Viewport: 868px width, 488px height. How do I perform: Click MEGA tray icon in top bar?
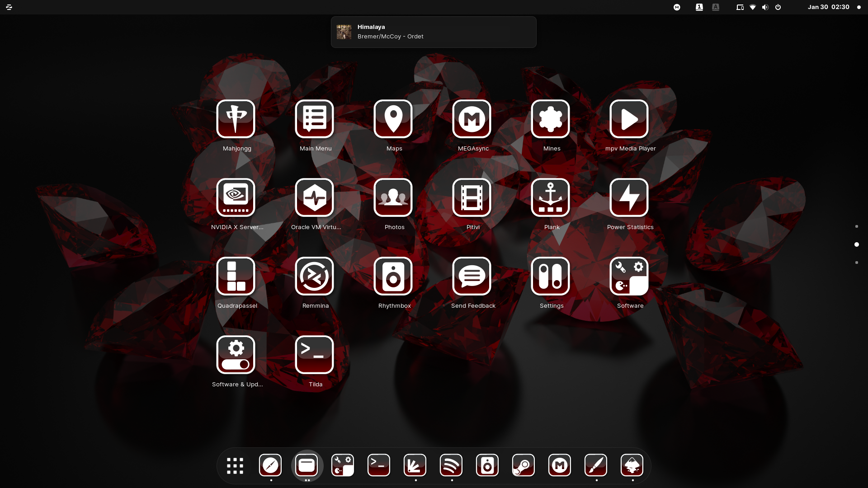point(677,7)
